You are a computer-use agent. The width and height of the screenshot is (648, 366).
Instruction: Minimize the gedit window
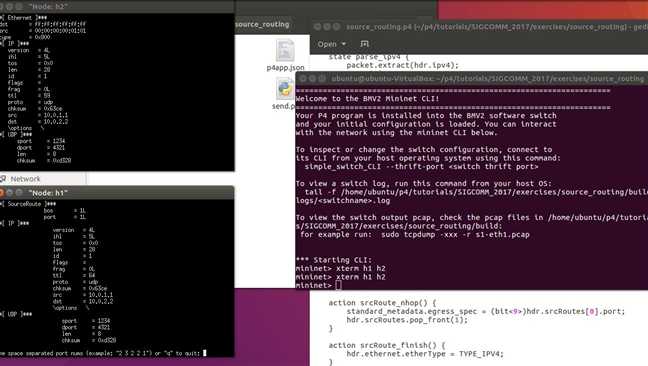click(327, 27)
